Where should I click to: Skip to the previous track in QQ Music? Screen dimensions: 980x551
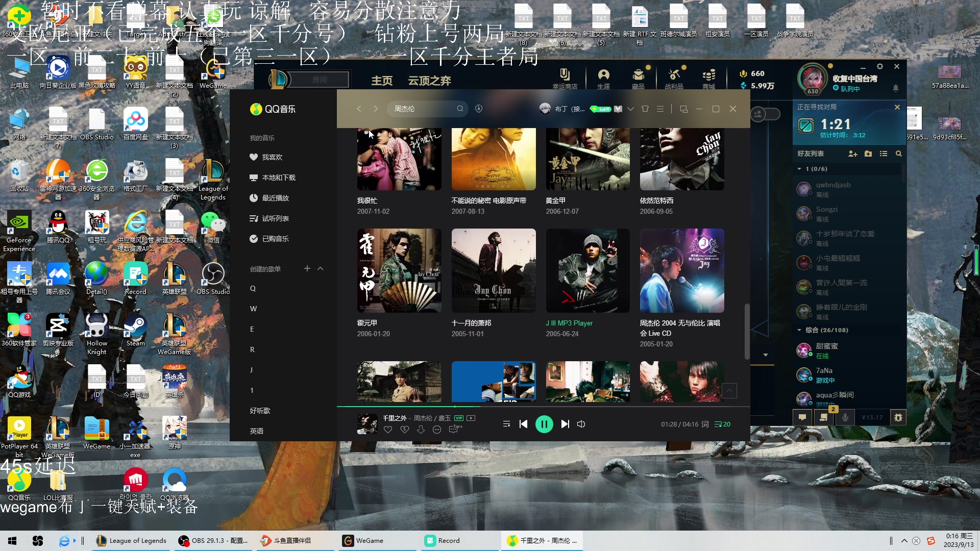523,424
